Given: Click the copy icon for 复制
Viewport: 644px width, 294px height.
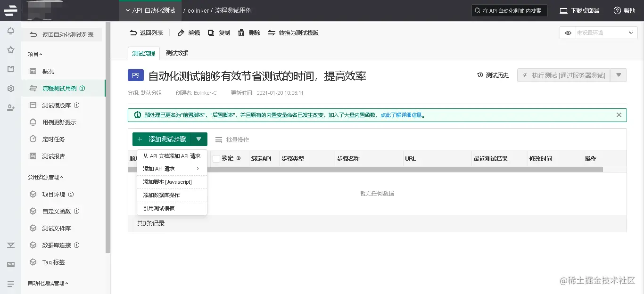Looking at the screenshot, I should click(211, 33).
